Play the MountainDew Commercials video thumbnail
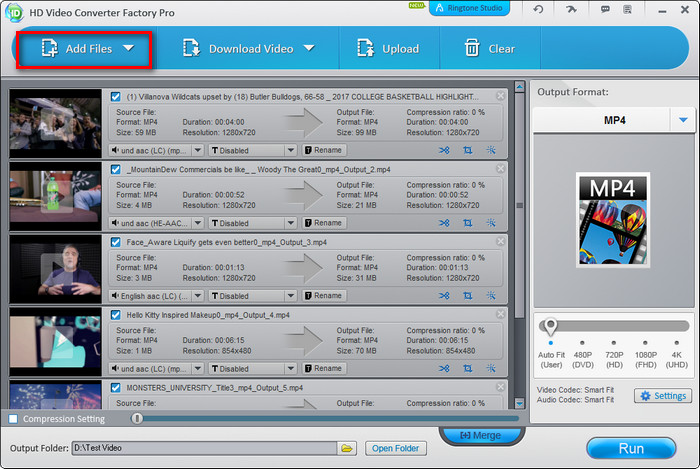Image resolution: width=700 pixels, height=469 pixels. point(56,196)
